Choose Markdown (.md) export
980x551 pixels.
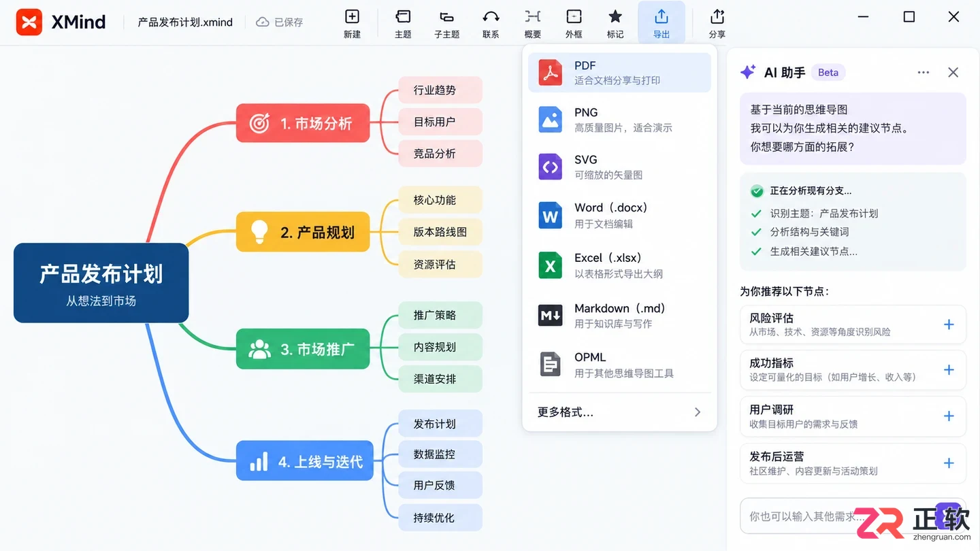(619, 316)
